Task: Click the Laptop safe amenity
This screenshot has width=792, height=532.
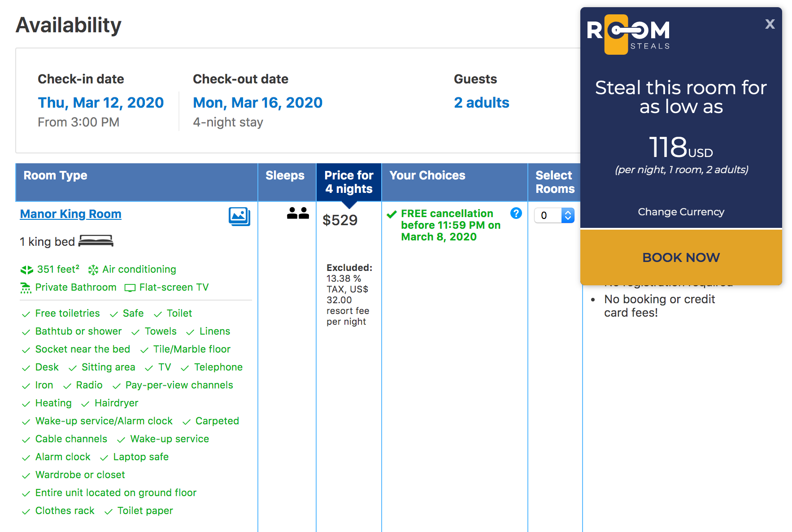Action: click(141, 457)
